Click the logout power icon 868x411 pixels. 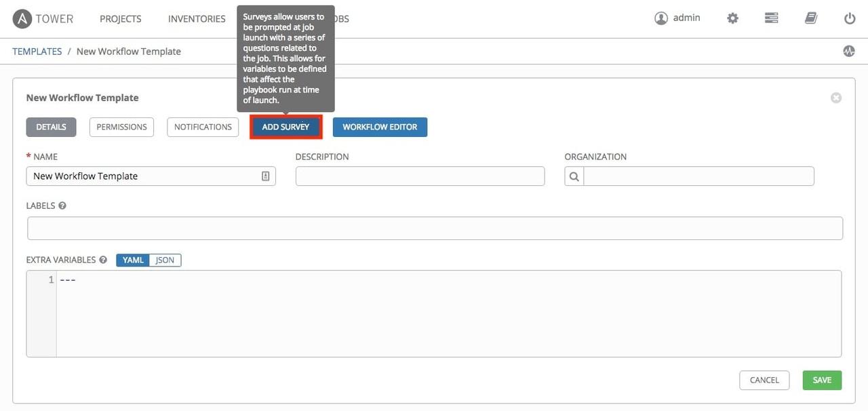(849, 18)
